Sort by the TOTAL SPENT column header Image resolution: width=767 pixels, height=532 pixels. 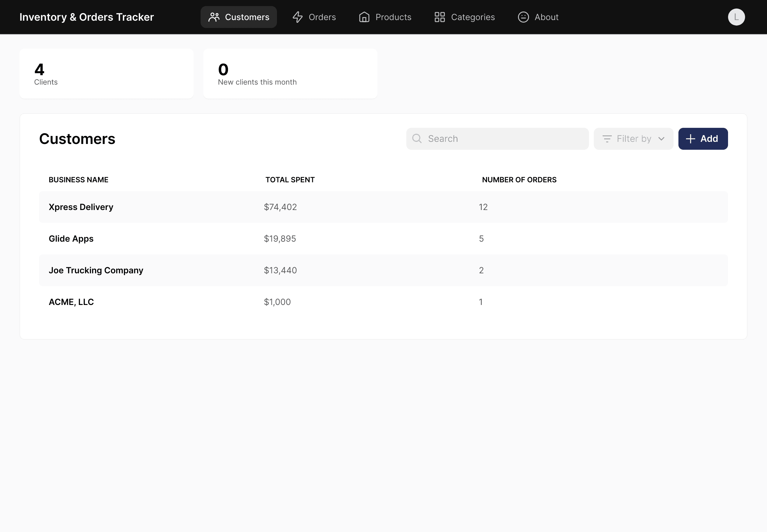pyautogui.click(x=290, y=180)
